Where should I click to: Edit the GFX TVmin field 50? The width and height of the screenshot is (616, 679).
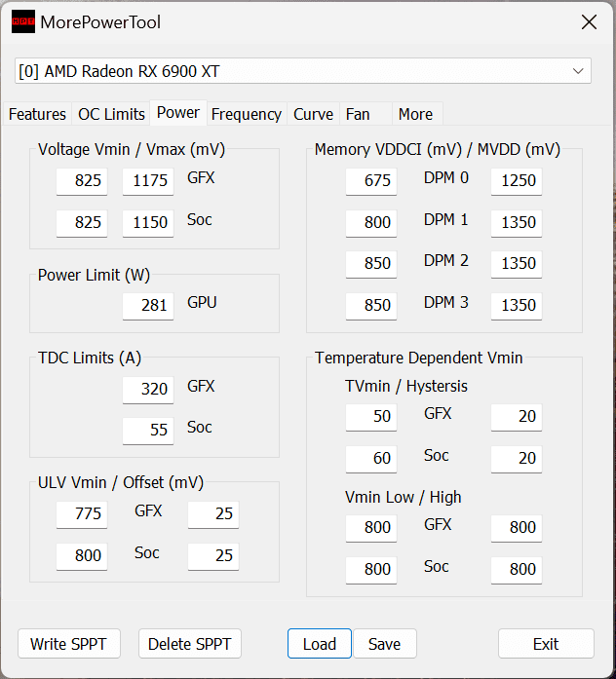click(371, 417)
